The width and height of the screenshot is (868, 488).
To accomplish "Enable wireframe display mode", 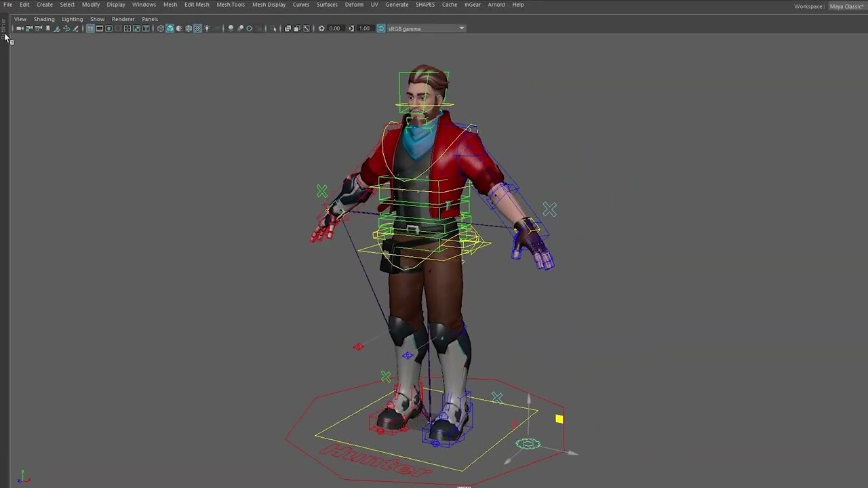I will tap(161, 28).
